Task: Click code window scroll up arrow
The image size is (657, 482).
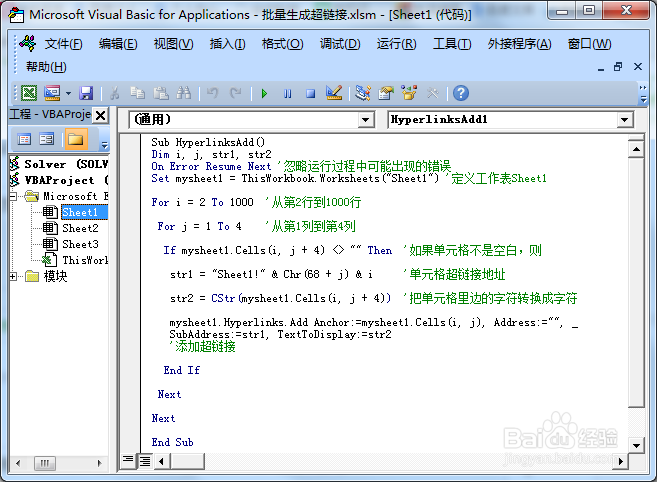Action: 636,149
